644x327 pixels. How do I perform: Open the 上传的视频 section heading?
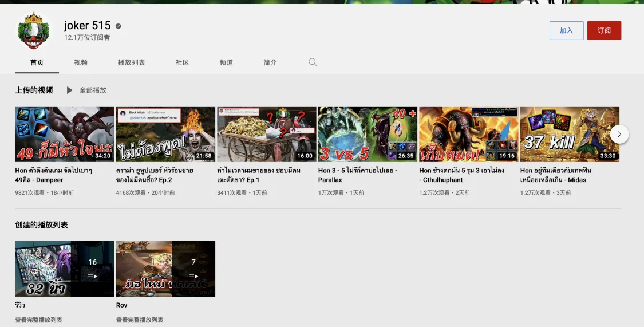coord(34,90)
